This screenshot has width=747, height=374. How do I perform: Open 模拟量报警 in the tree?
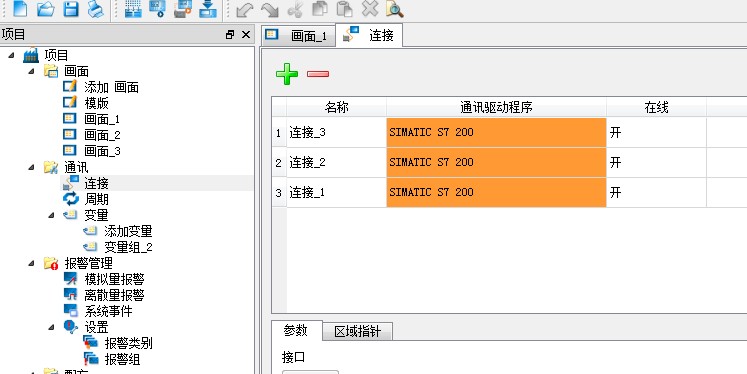(114, 279)
